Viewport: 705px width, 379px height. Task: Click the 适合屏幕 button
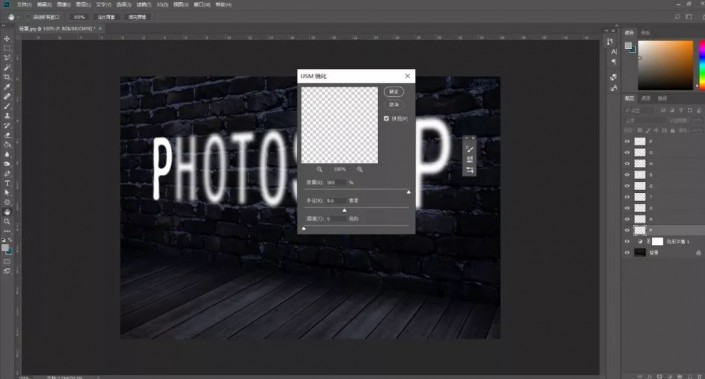[106, 17]
